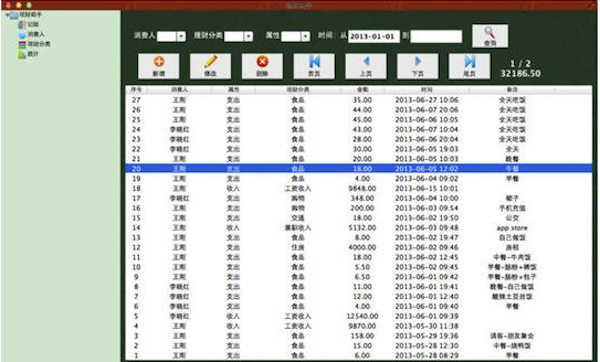The image size is (600, 362).
Task: Select the row with amount 5.50
Action: point(359,267)
